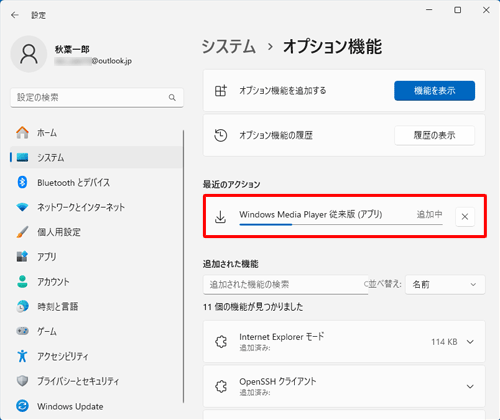Image resolution: width=500 pixels, height=420 pixels.
Task: Click the privacy shield icon
Action: [22, 381]
